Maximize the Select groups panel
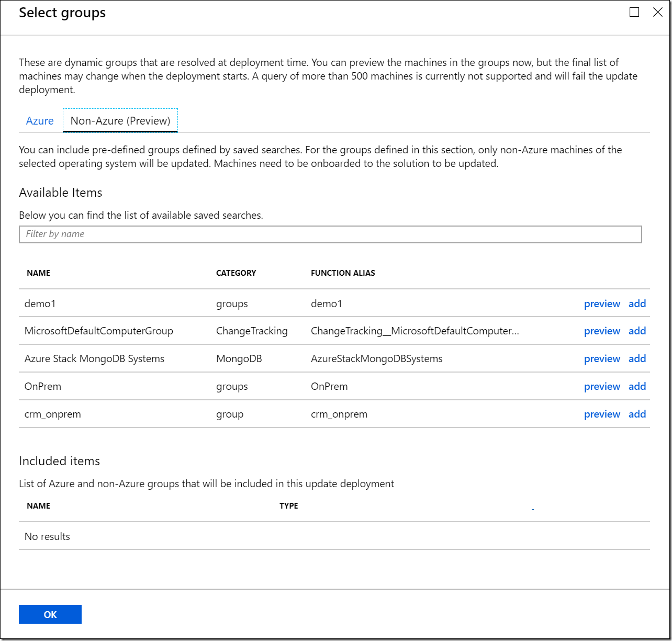 pos(634,12)
